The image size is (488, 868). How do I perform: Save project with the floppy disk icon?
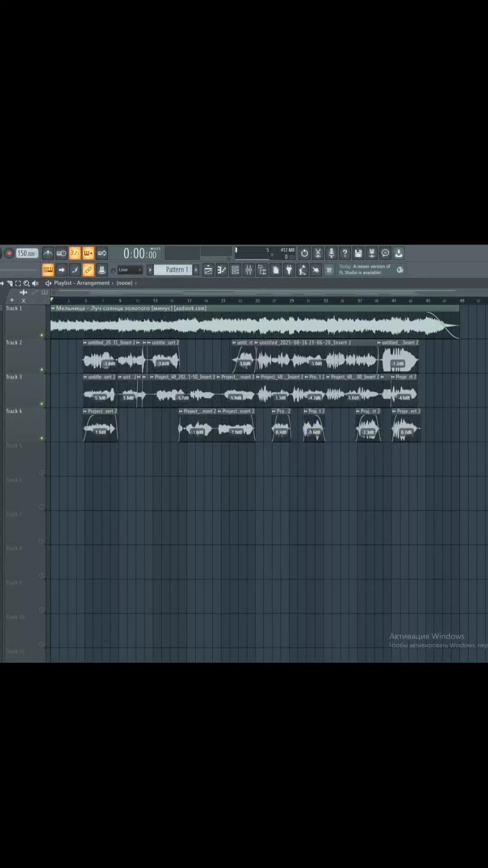tap(358, 253)
